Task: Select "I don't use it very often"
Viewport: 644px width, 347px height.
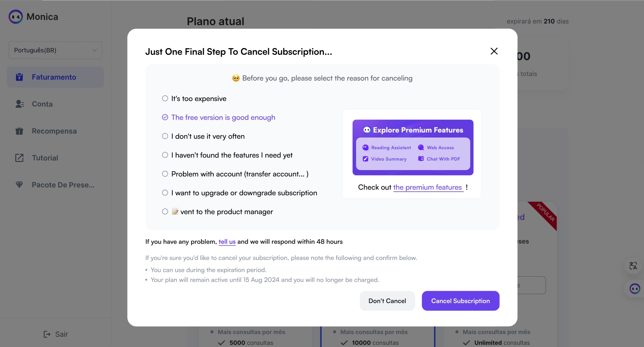Action: point(203,136)
